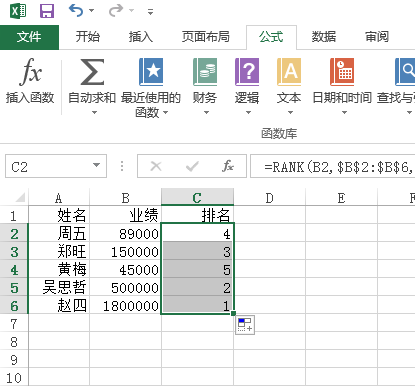Select column D header
Viewport: 415px width, 386px height.
coord(269,198)
